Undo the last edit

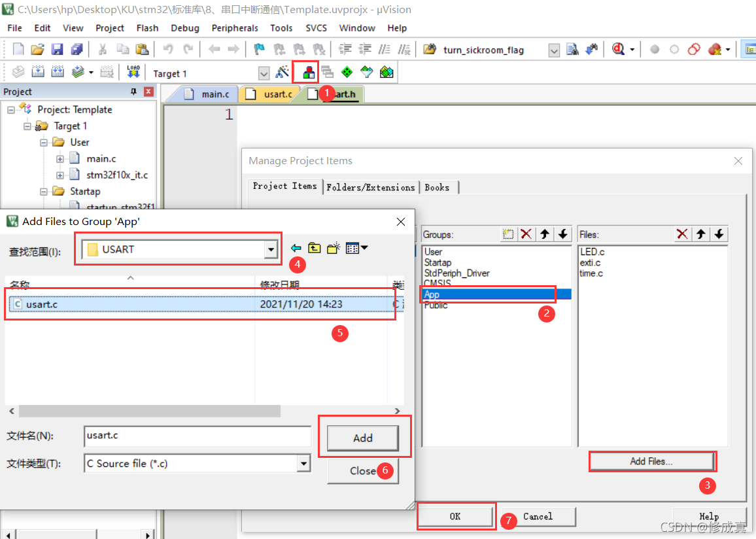168,49
